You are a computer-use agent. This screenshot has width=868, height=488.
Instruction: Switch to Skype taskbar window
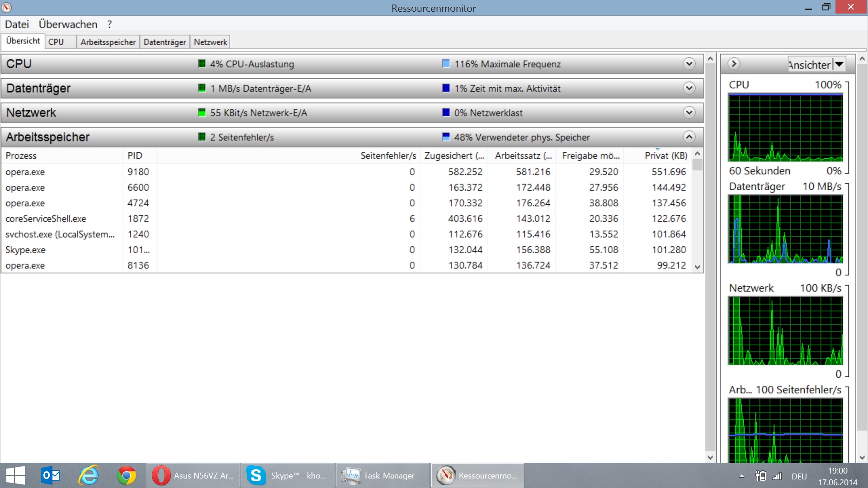(288, 475)
